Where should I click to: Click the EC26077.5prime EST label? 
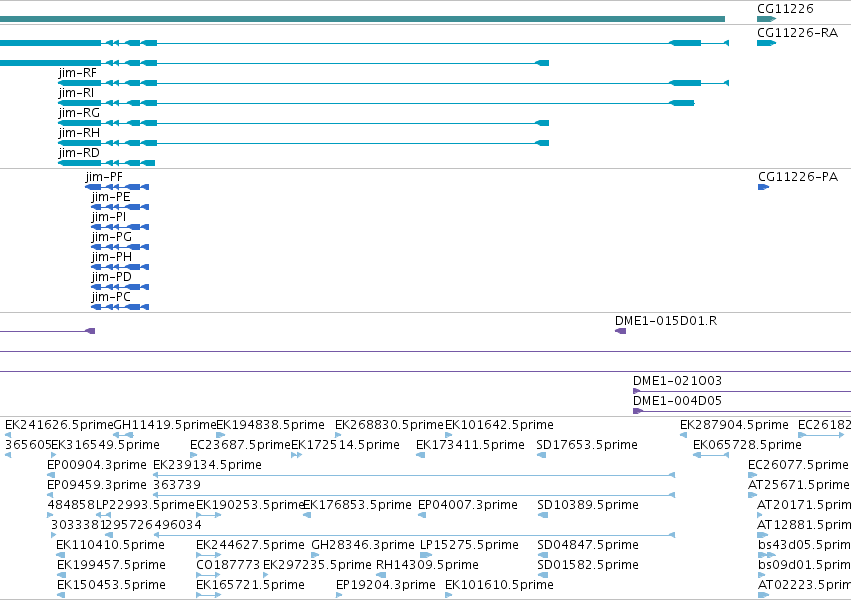pos(798,465)
